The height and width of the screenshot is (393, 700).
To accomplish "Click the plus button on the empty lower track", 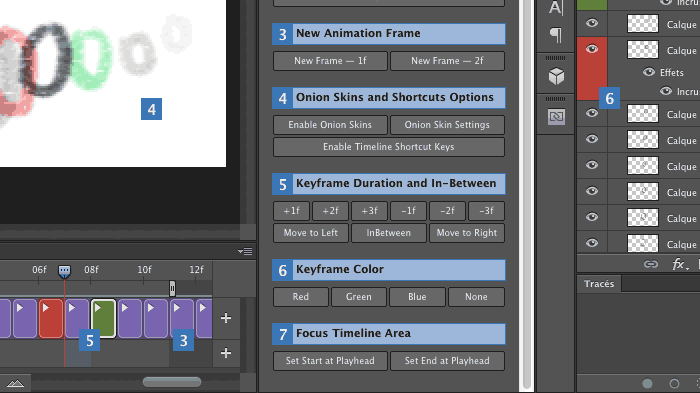I will tap(226, 353).
